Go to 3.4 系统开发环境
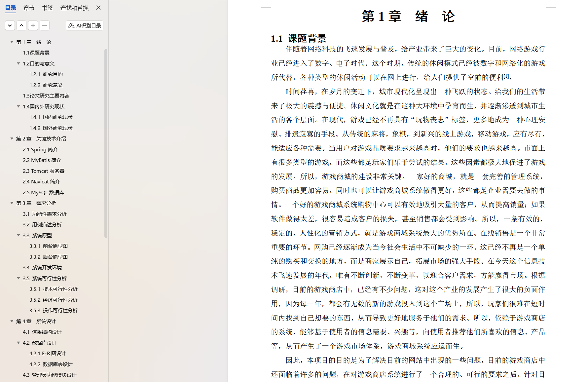Image resolution: width=588 pixels, height=382 pixels. (x=42, y=267)
